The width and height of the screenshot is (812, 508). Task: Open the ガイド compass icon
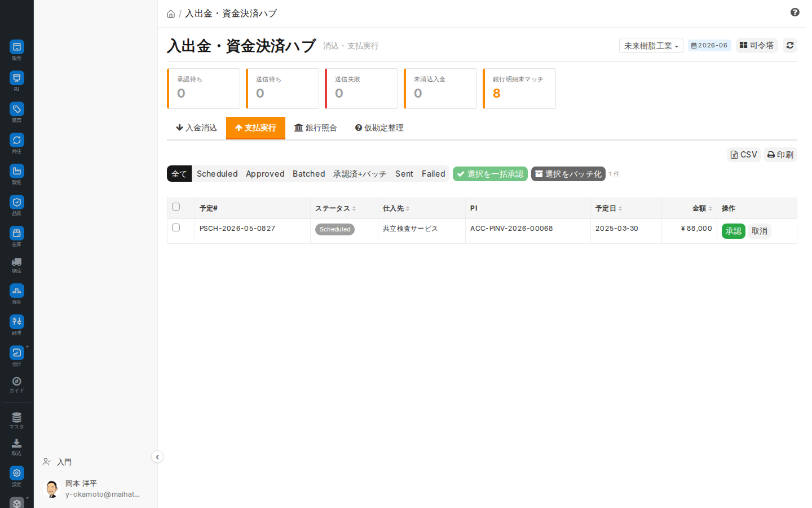pyautogui.click(x=17, y=382)
